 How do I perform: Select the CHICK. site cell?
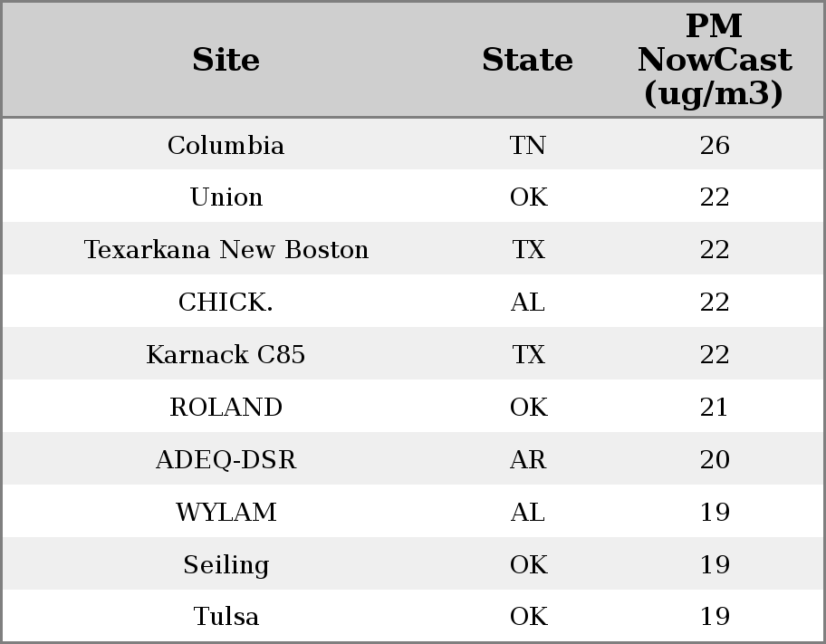[x=226, y=303]
